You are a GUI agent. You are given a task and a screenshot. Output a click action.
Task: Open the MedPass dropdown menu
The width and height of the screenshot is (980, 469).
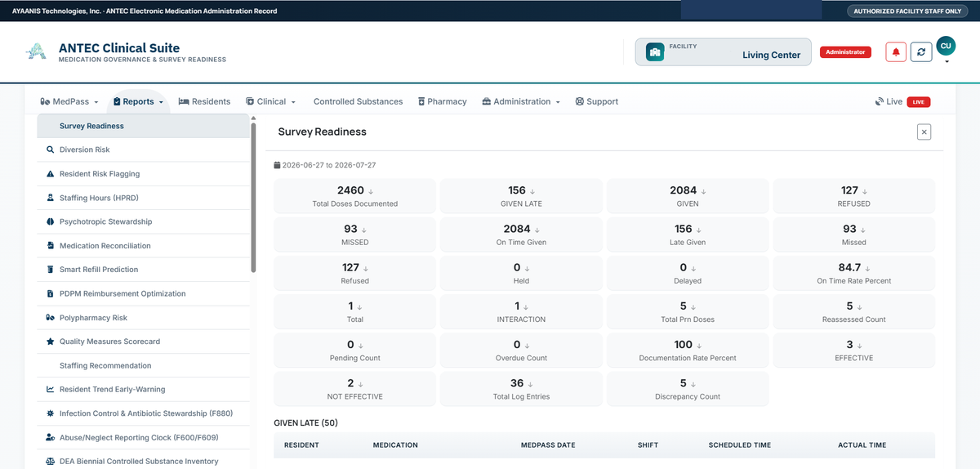(69, 101)
